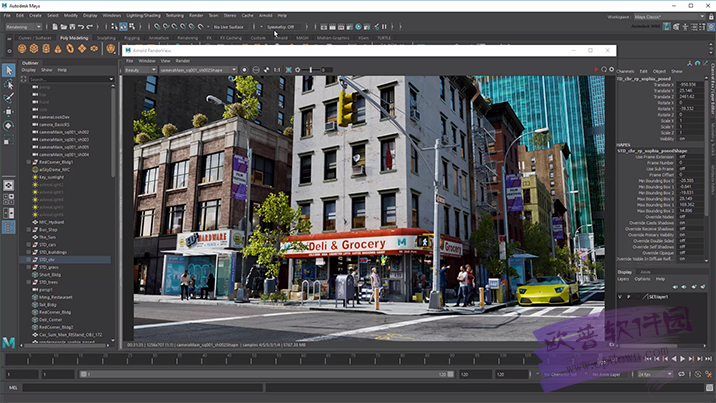The image size is (716, 403).
Task: Click the Play forward button
Action: click(x=683, y=359)
